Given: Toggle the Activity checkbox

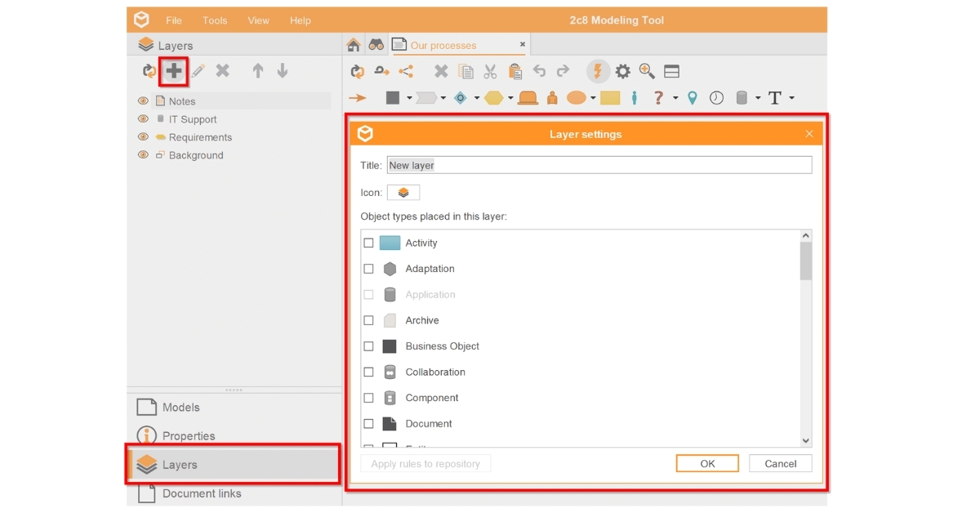Looking at the screenshot, I should click(368, 243).
